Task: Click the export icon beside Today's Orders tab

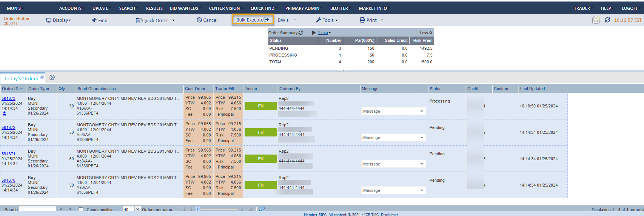Action: 52,78
